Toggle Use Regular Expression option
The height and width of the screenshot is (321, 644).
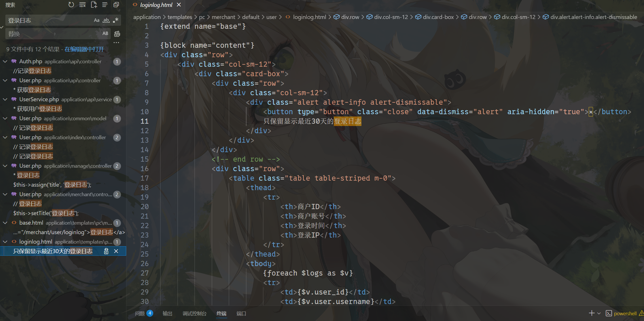[x=115, y=20]
